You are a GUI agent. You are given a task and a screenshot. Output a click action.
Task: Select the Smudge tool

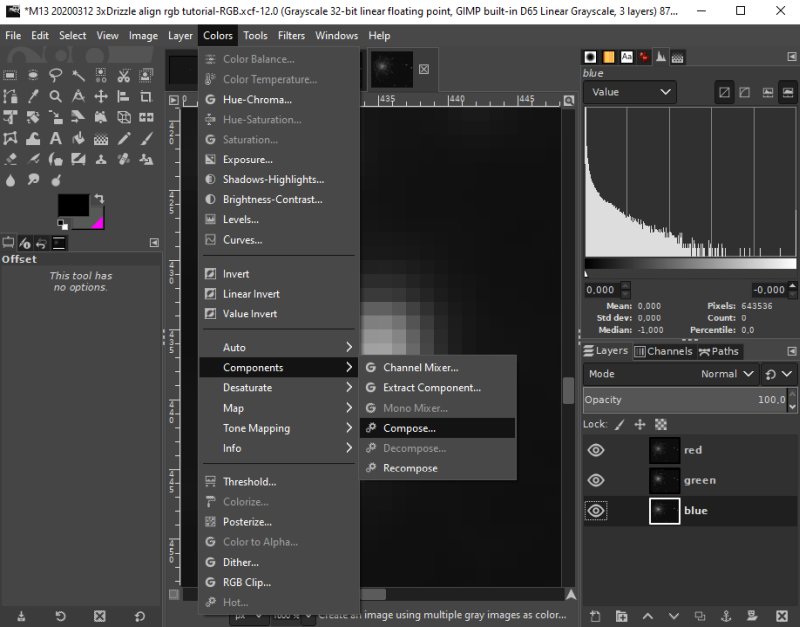(33, 180)
